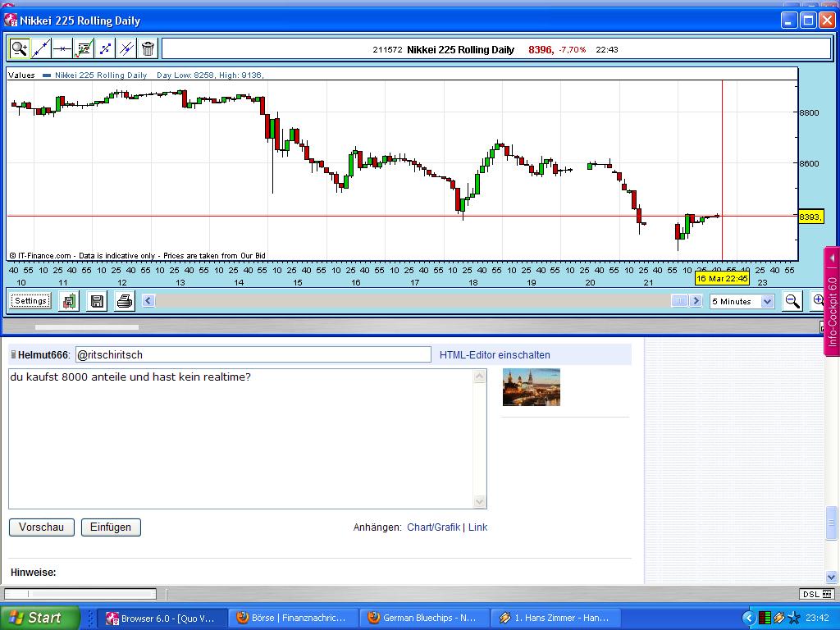Expand hidden system tray icons

click(x=748, y=619)
